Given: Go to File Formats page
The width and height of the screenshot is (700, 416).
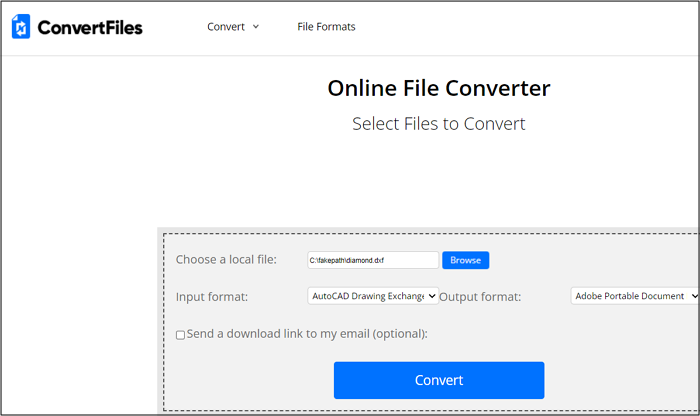Looking at the screenshot, I should [326, 27].
